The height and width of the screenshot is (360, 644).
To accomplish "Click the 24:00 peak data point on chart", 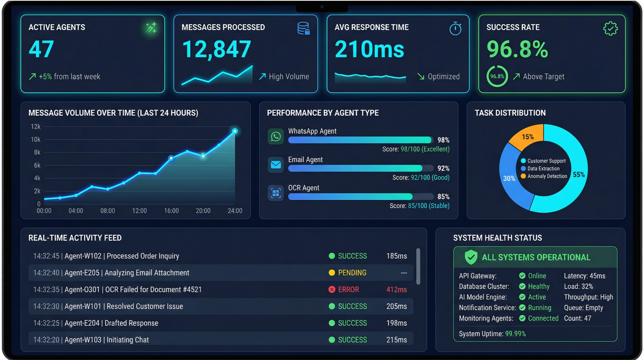I will tap(235, 131).
